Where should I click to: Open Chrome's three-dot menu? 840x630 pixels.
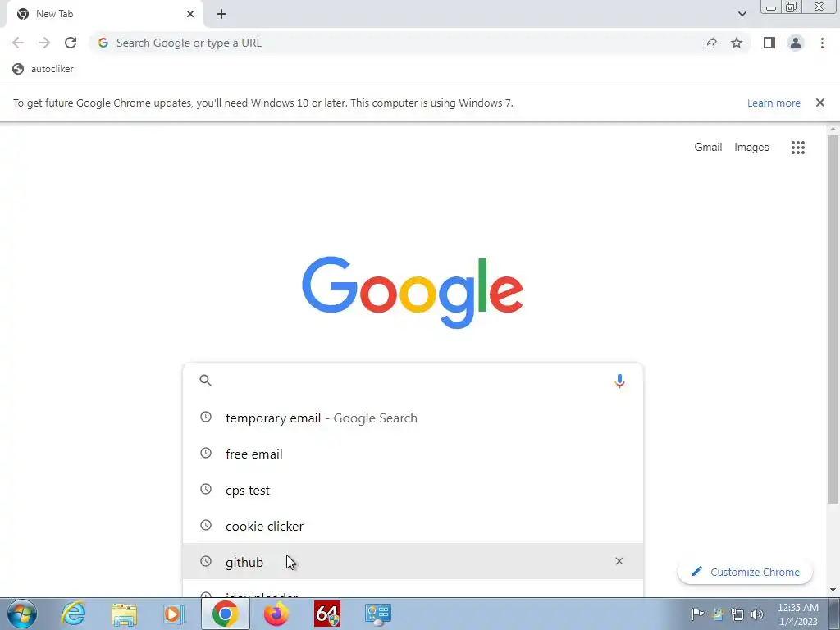[822, 43]
